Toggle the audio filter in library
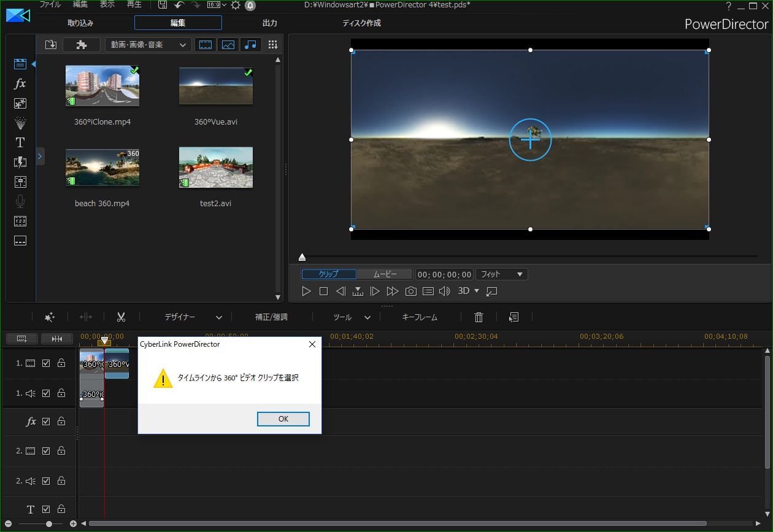 tap(251, 45)
